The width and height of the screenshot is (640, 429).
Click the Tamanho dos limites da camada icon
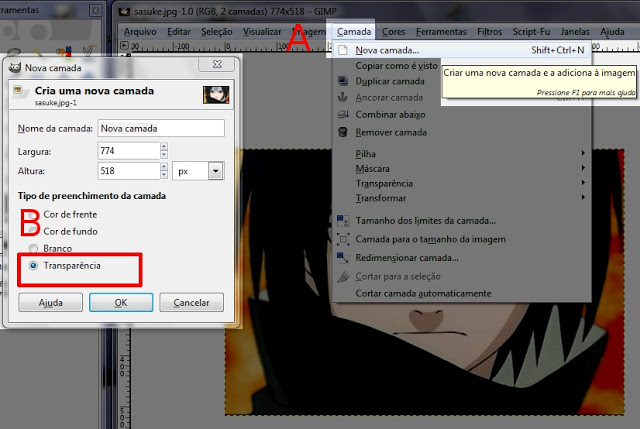pyautogui.click(x=343, y=220)
